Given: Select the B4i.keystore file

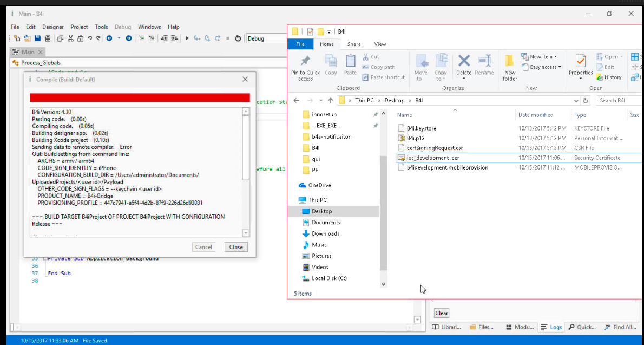Looking at the screenshot, I should (x=422, y=128).
